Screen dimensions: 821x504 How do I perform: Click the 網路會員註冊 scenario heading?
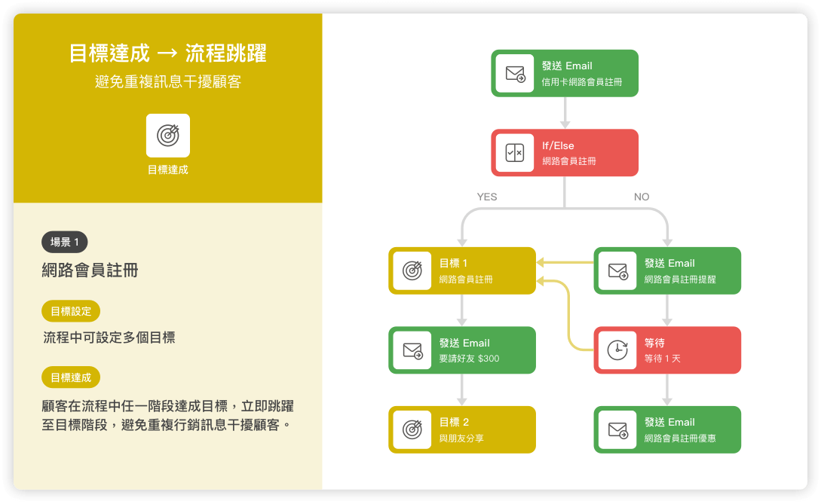click(x=90, y=270)
